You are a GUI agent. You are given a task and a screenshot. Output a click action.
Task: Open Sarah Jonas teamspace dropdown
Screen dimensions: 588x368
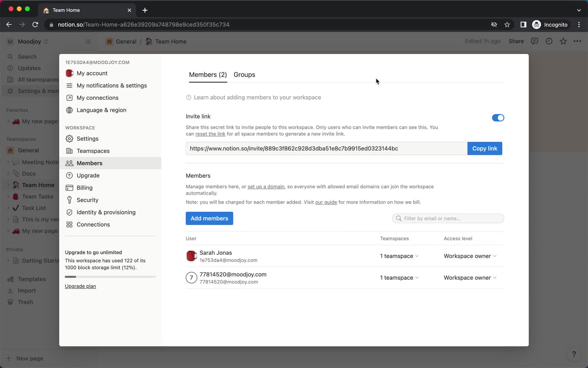coord(399,256)
